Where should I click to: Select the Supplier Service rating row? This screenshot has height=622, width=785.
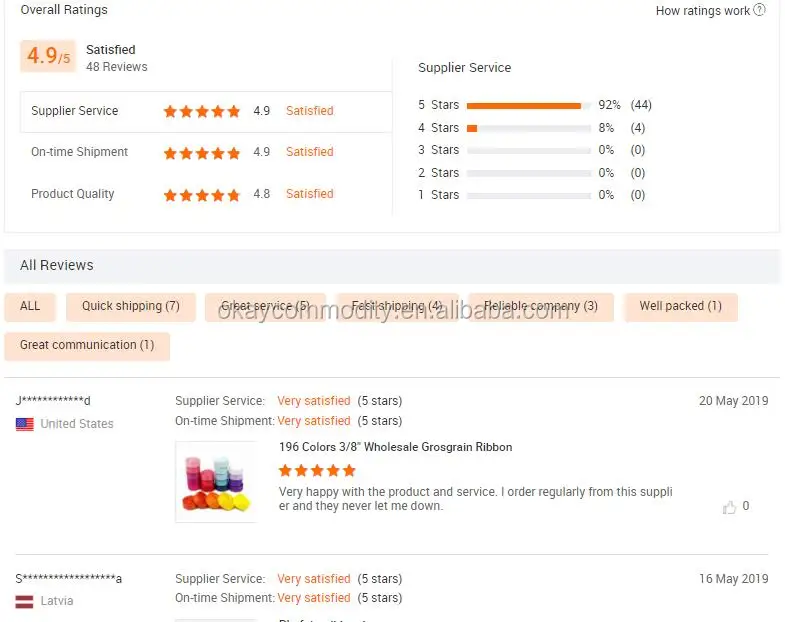coord(205,112)
